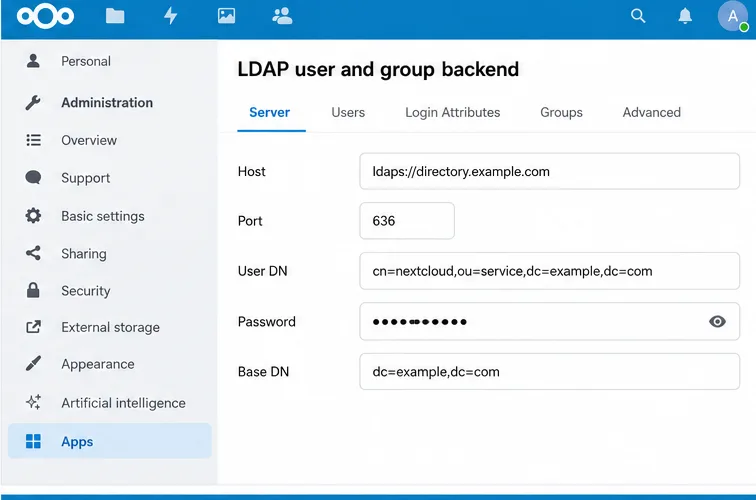Screen dimensions: 756x500
Task: Switch to the Users tab
Action: coord(348,112)
